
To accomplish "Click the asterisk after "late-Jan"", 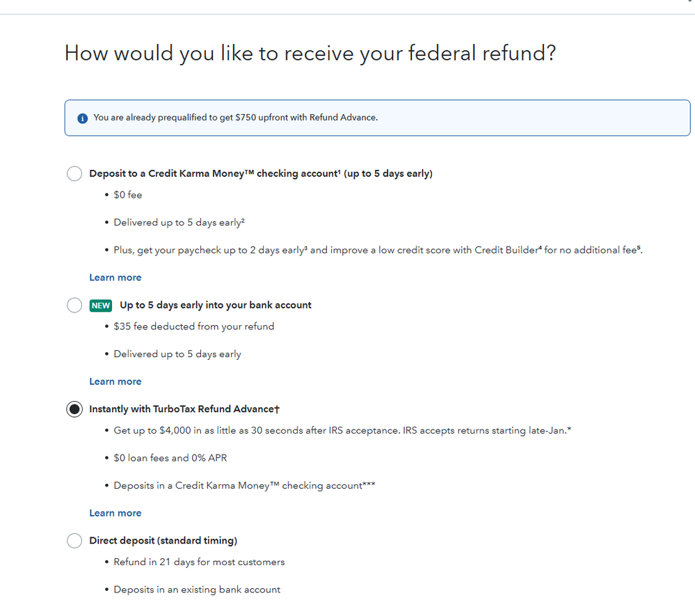I will point(569,430).
